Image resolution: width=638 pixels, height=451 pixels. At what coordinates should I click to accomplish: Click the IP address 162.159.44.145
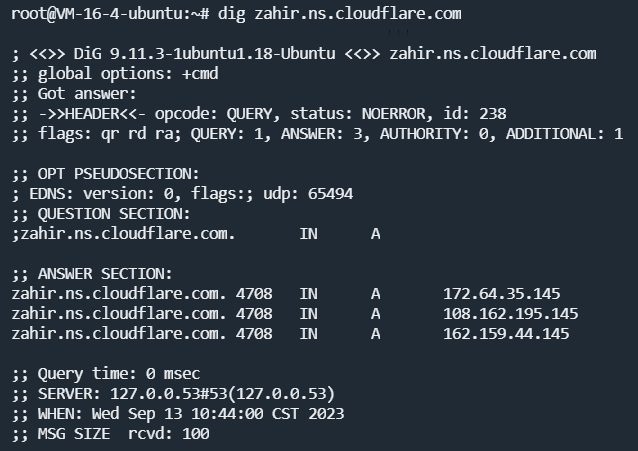(506, 334)
